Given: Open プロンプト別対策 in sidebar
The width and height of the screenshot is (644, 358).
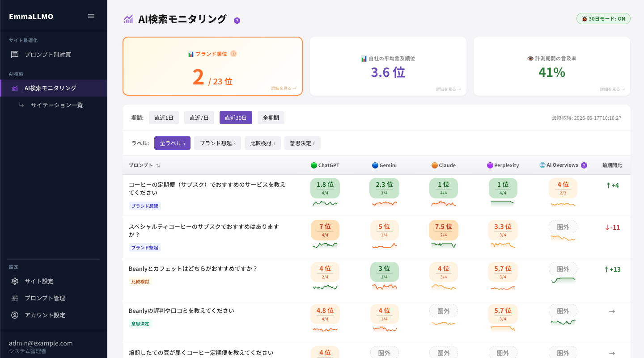Looking at the screenshot, I should 54,55.
